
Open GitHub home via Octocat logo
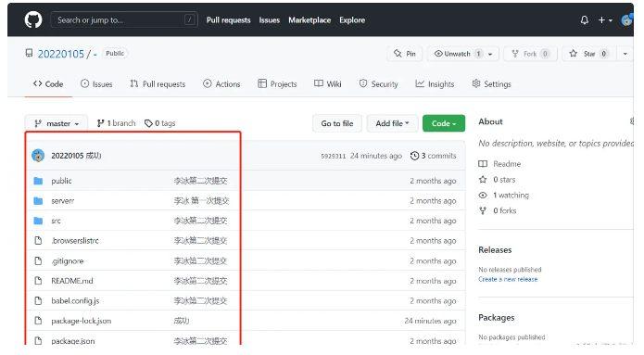(x=33, y=19)
